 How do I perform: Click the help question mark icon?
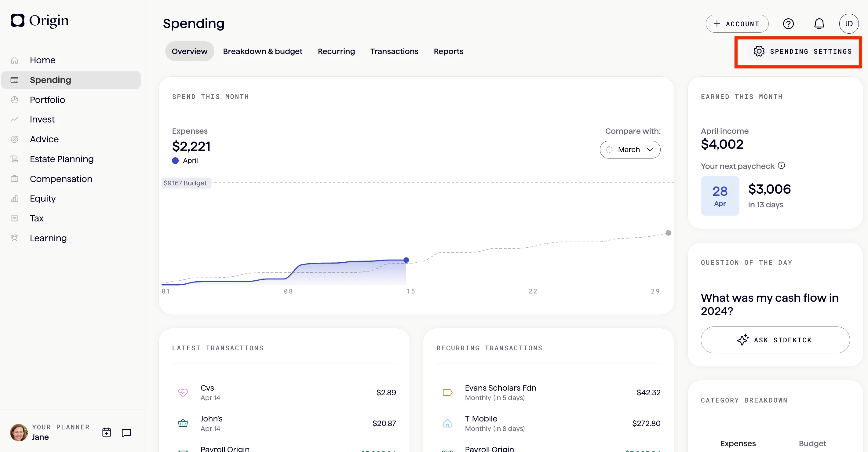[788, 24]
